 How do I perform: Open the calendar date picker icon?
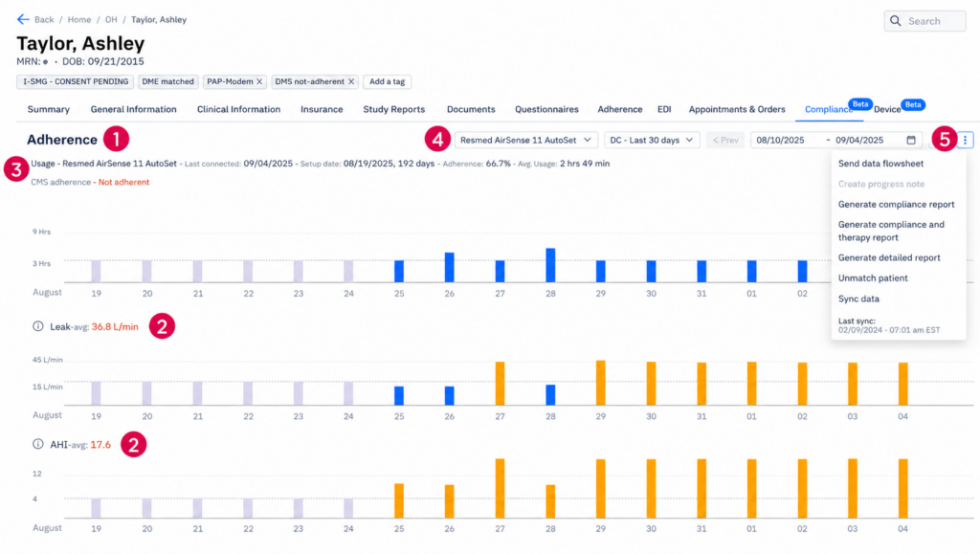pyautogui.click(x=911, y=140)
